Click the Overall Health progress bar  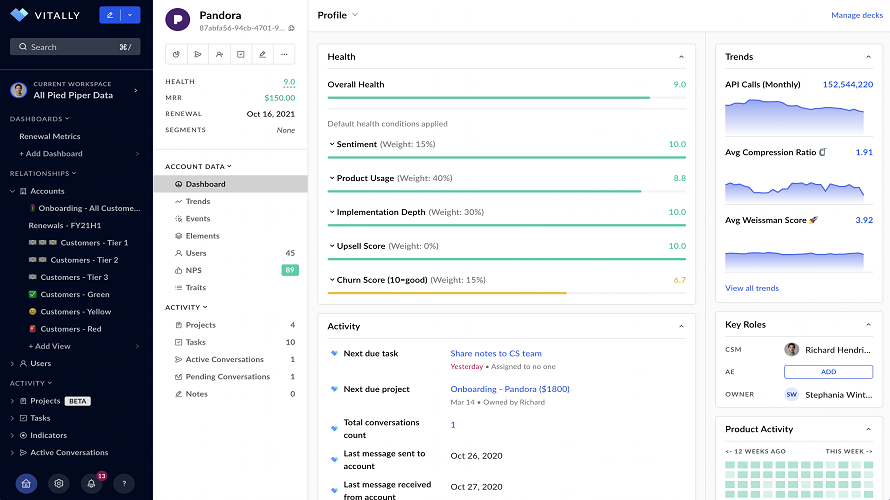[x=506, y=98]
